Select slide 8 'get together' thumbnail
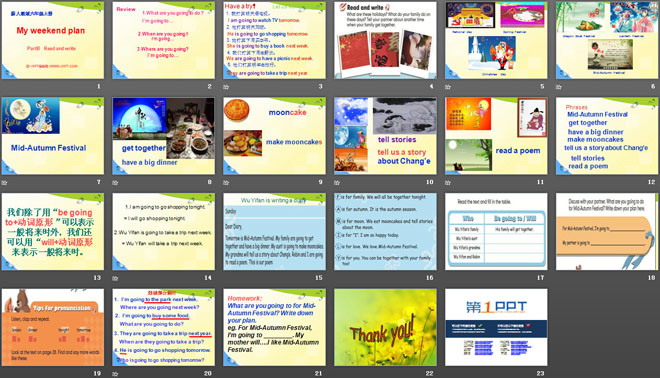 click(x=163, y=136)
